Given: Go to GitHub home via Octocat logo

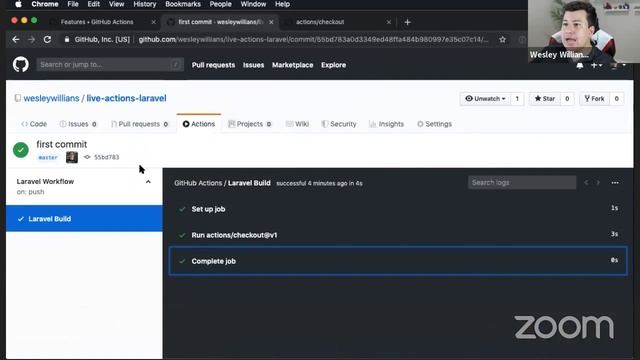Looking at the screenshot, I should [x=20, y=64].
